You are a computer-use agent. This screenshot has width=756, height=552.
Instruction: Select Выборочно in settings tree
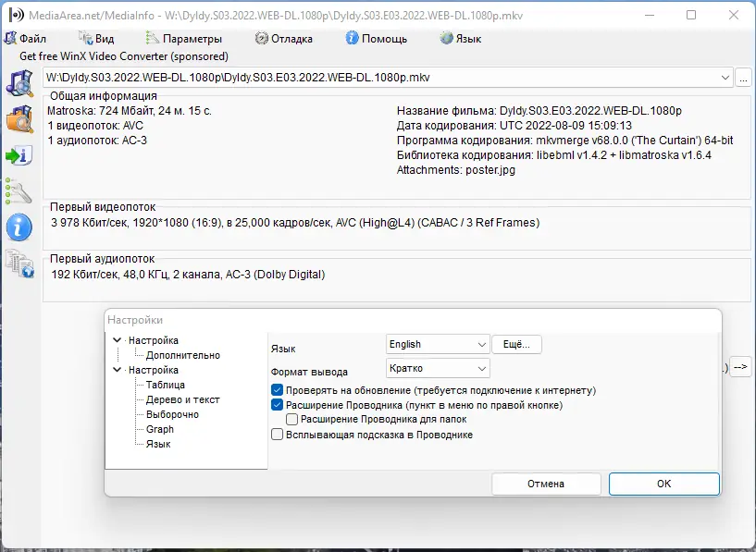(x=172, y=415)
